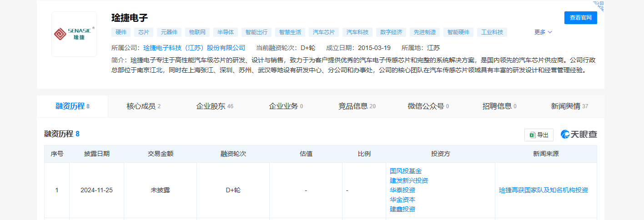Click the 半导体 tag
The width and height of the screenshot is (644, 220).
pos(226,32)
